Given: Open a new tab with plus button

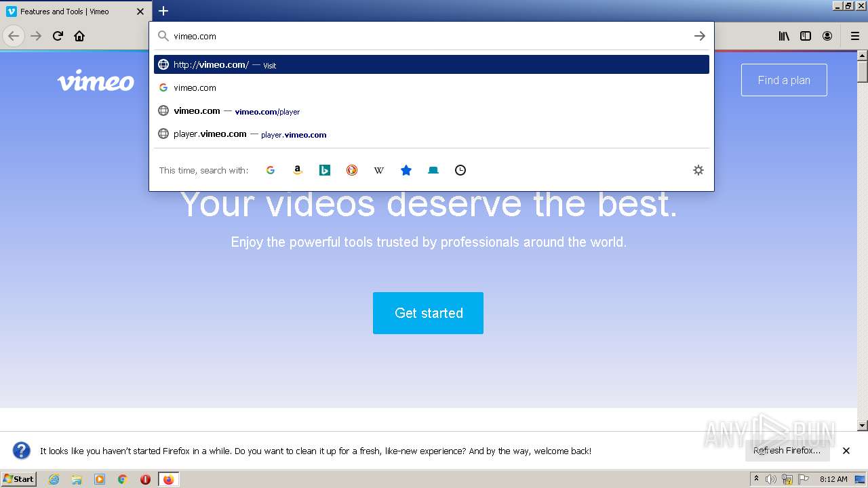Looking at the screenshot, I should point(163,11).
